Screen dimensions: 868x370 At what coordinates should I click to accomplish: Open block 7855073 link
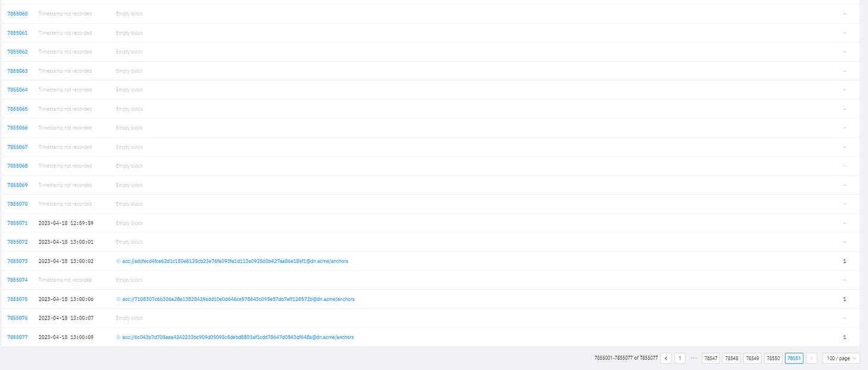click(17, 261)
